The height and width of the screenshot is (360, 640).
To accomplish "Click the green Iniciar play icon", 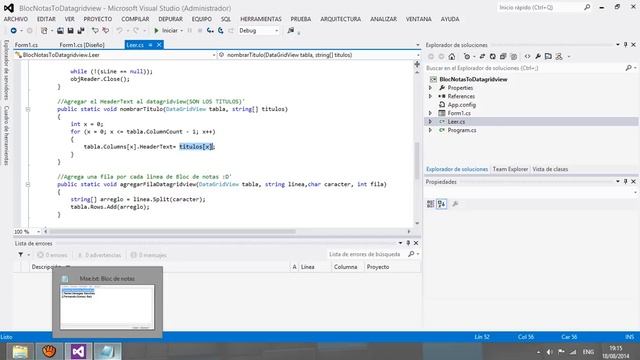I will (156, 31).
